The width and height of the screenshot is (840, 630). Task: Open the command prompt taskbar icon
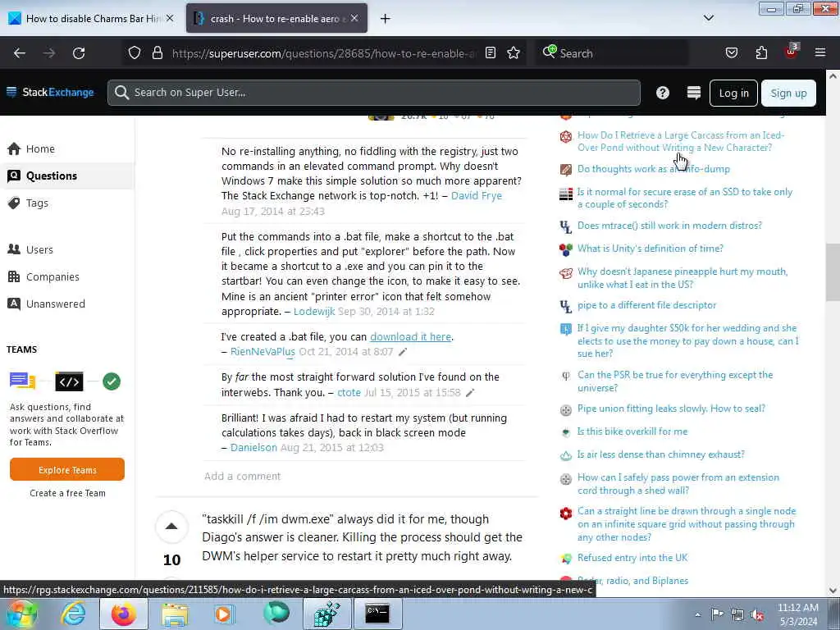click(377, 614)
